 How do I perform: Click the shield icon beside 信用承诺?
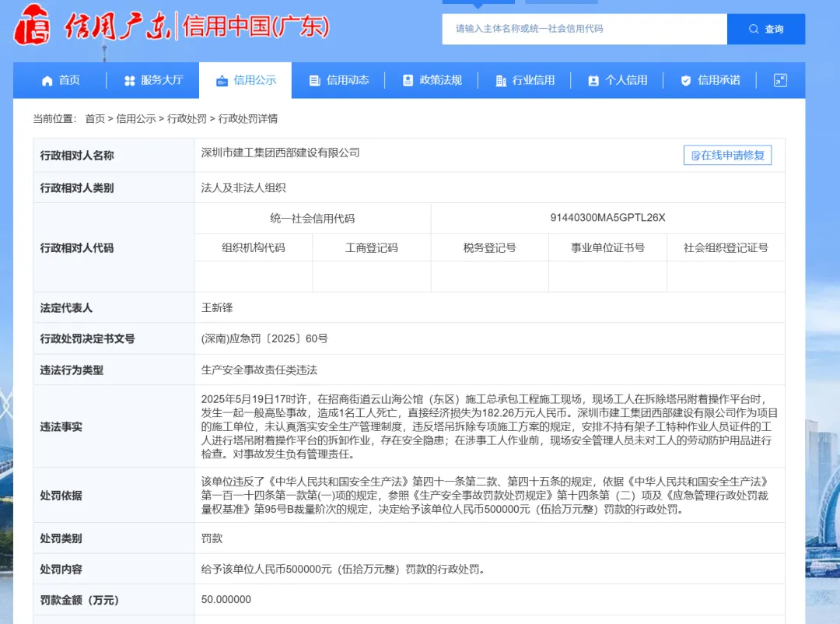pos(686,80)
